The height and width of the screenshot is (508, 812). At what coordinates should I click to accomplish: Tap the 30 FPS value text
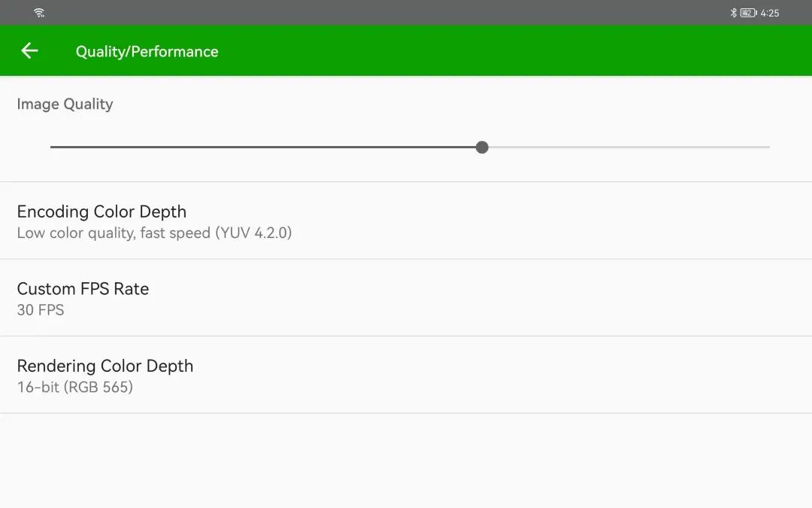point(41,310)
